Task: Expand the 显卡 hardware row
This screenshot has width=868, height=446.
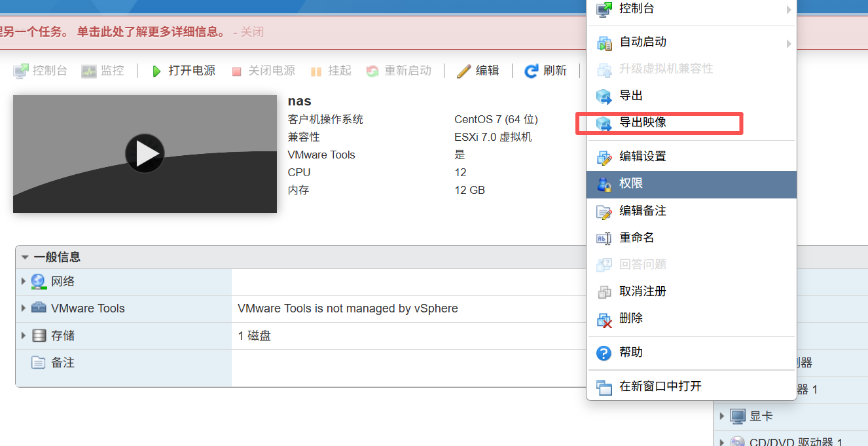Action: [x=722, y=416]
